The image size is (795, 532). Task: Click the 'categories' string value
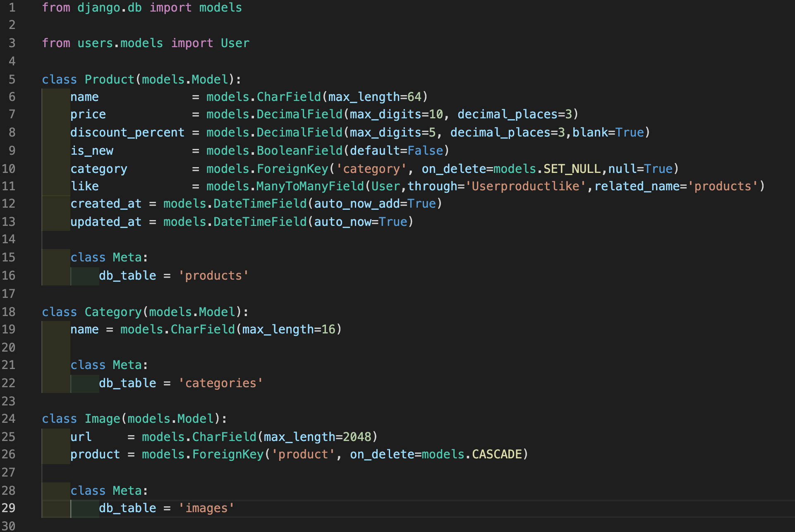tap(220, 383)
